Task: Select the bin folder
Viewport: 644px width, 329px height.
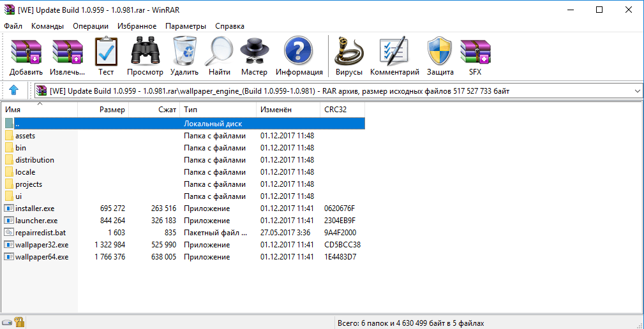Action: tap(184, 148)
